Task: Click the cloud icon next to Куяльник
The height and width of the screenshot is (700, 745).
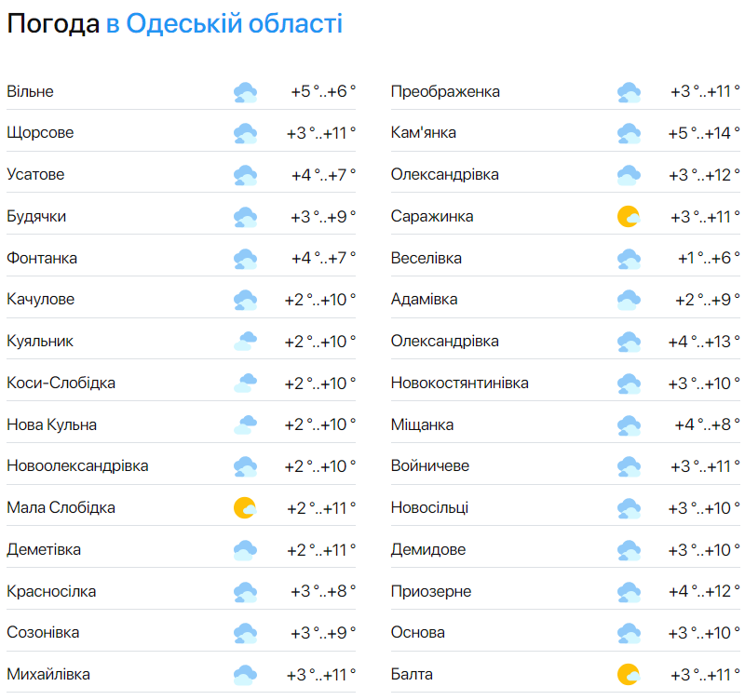Action: tap(245, 342)
